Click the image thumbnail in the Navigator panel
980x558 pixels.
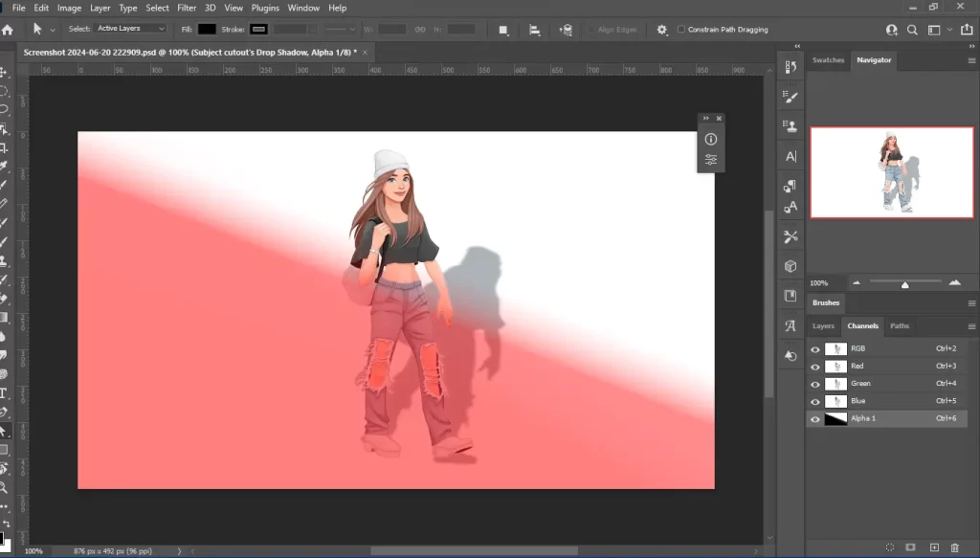[891, 172]
